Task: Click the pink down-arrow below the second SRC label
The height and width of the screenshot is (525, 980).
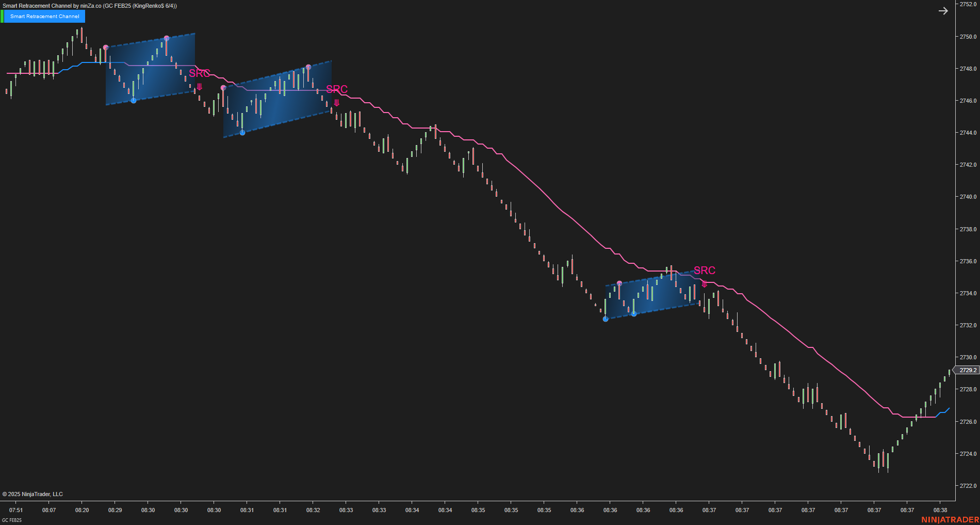Action: pyautogui.click(x=337, y=103)
